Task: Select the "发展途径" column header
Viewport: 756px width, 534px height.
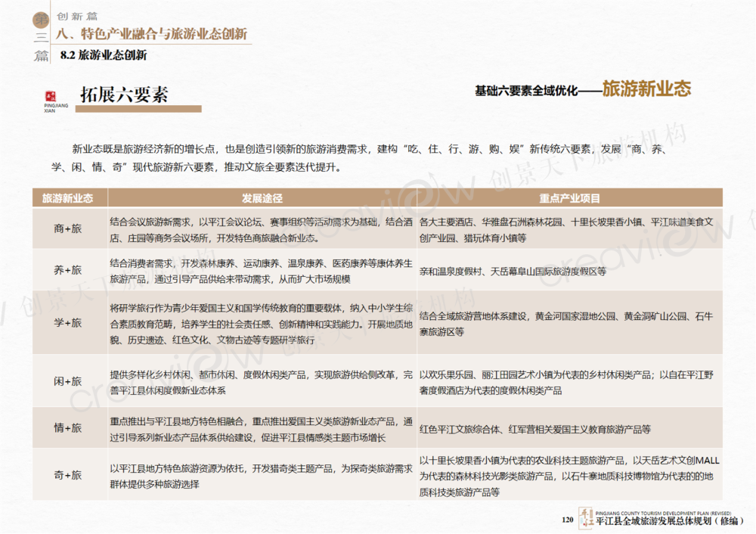Action: [262, 198]
